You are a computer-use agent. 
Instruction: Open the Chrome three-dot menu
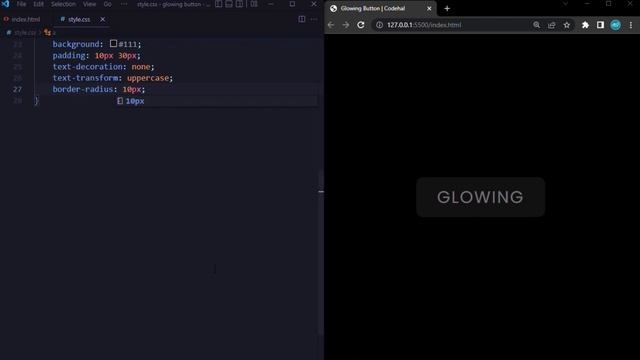tap(631, 25)
